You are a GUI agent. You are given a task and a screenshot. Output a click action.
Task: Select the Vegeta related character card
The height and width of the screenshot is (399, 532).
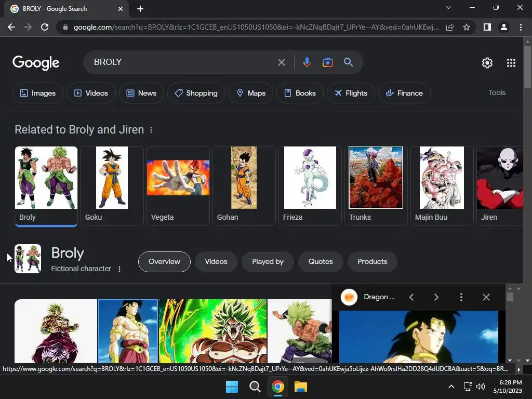point(178,185)
